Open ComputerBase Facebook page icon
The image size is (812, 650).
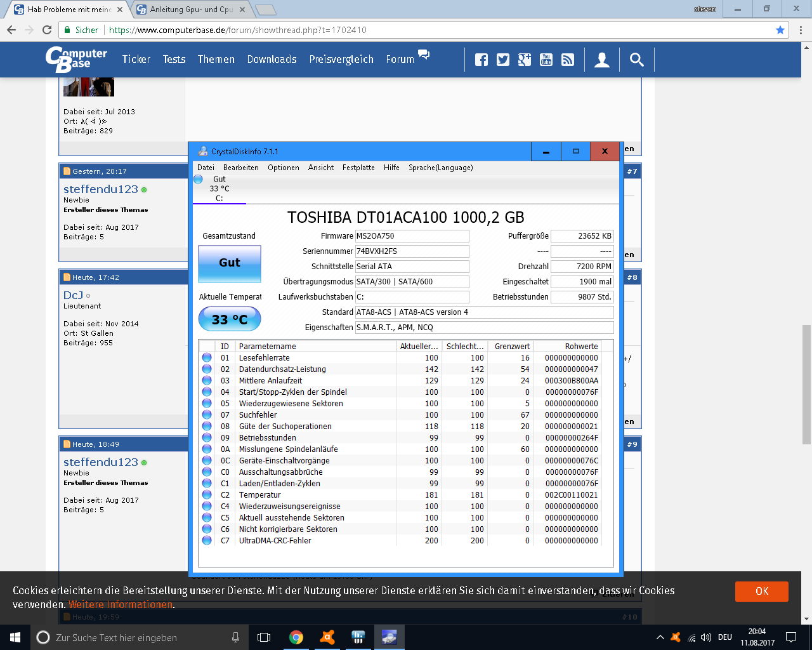click(481, 60)
